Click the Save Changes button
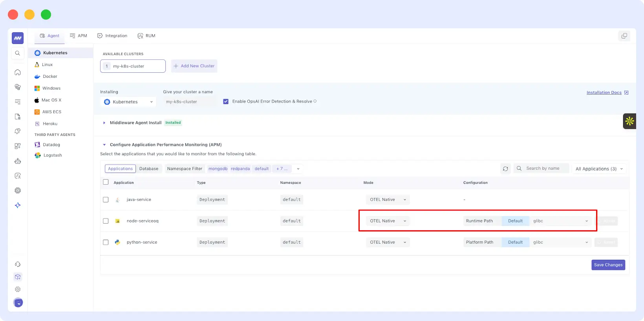This screenshot has width=644, height=321. (608, 265)
